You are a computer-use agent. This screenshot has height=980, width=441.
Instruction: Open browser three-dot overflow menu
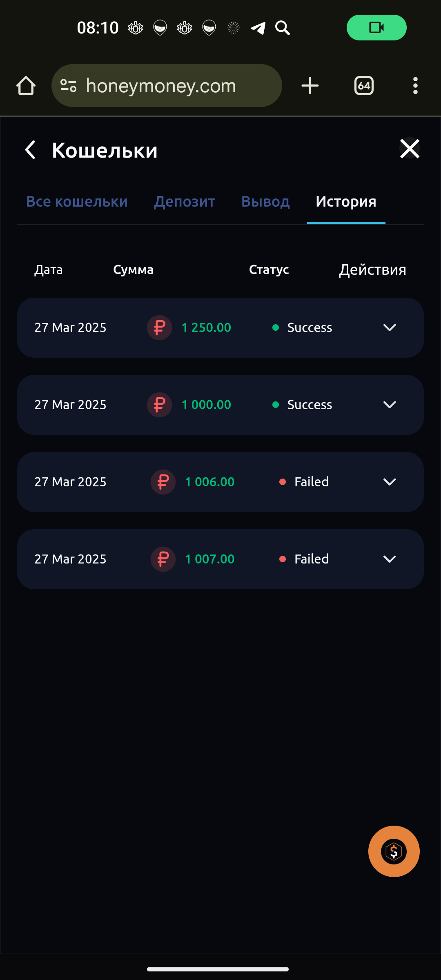pos(415,86)
